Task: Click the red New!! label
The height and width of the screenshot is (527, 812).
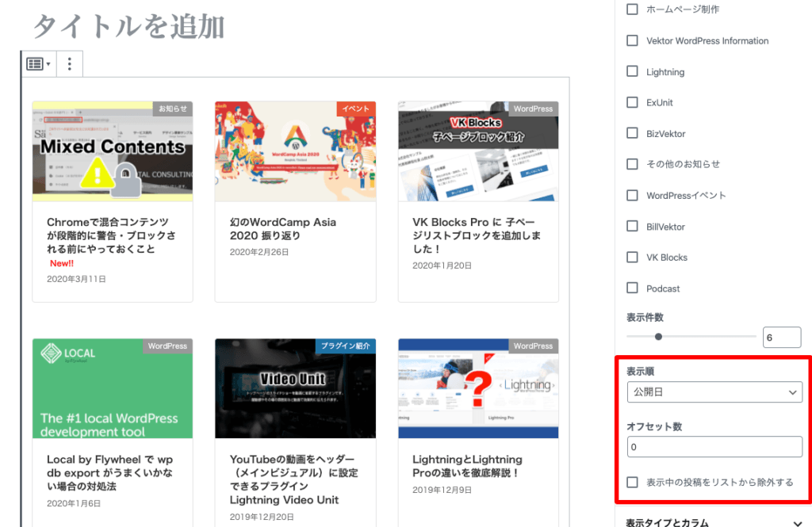Action: 62,263
